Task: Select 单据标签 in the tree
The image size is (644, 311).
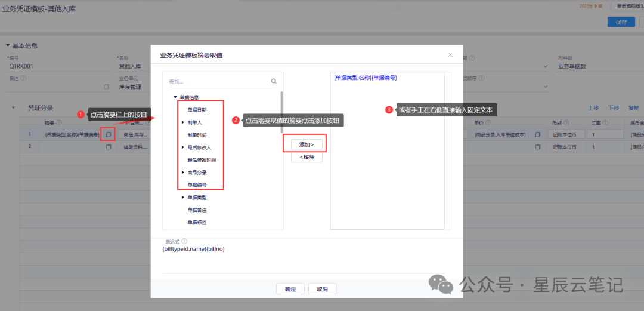Action: pos(197,223)
